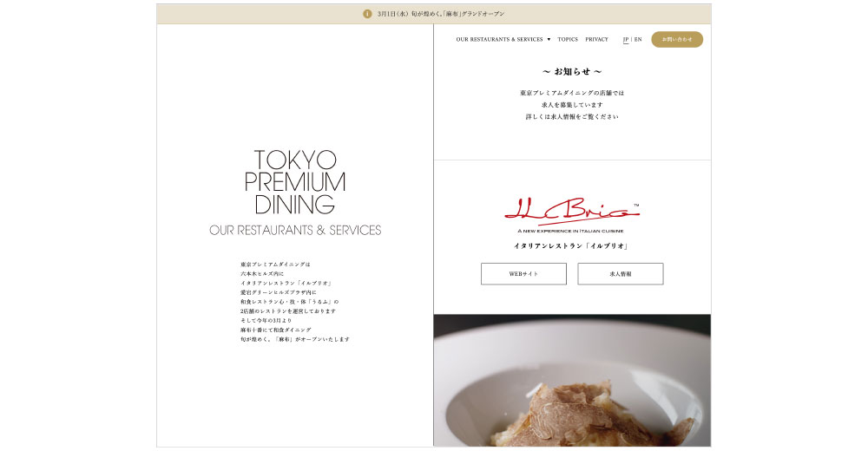Open the WEBサイト button for IL Brio

[x=523, y=274]
